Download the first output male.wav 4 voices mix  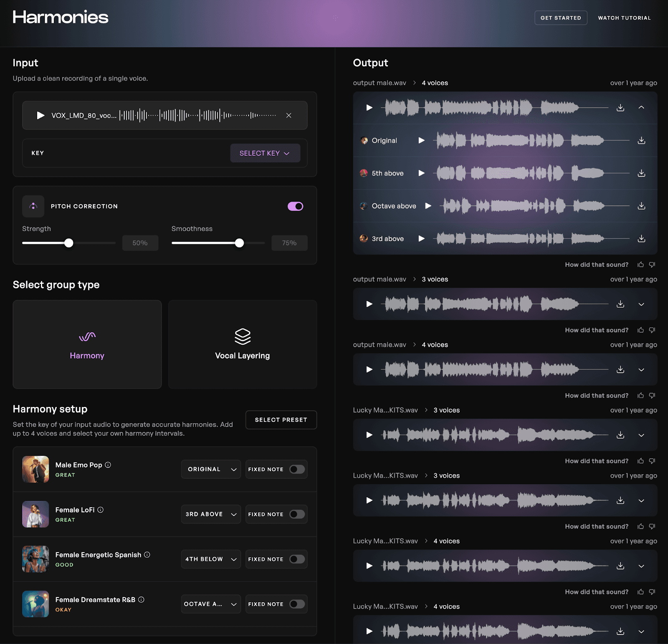620,108
